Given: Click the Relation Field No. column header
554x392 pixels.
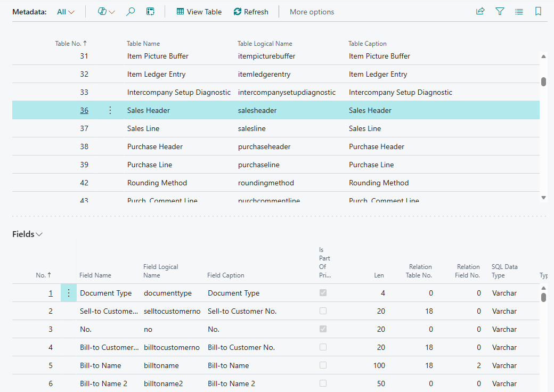Looking at the screenshot, I should (468, 271).
